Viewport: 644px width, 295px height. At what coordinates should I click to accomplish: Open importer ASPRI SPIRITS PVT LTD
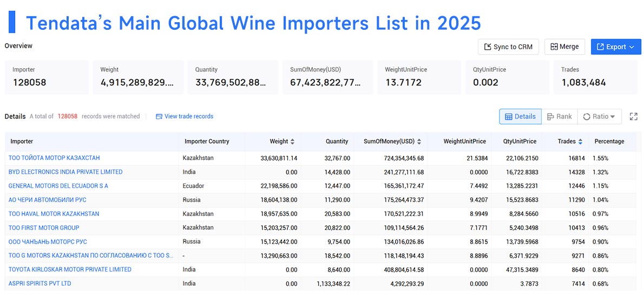(40, 284)
